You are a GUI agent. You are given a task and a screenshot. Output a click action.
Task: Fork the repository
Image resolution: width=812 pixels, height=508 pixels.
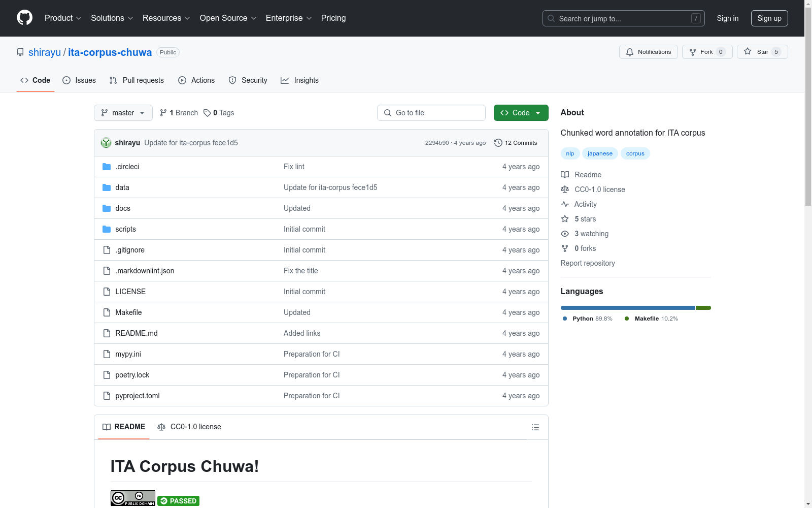click(x=707, y=52)
